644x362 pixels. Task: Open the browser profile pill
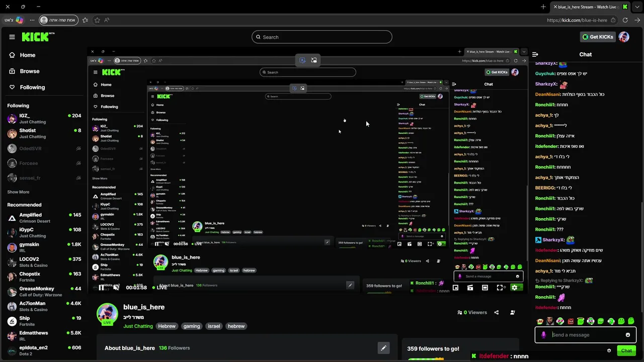[58, 20]
